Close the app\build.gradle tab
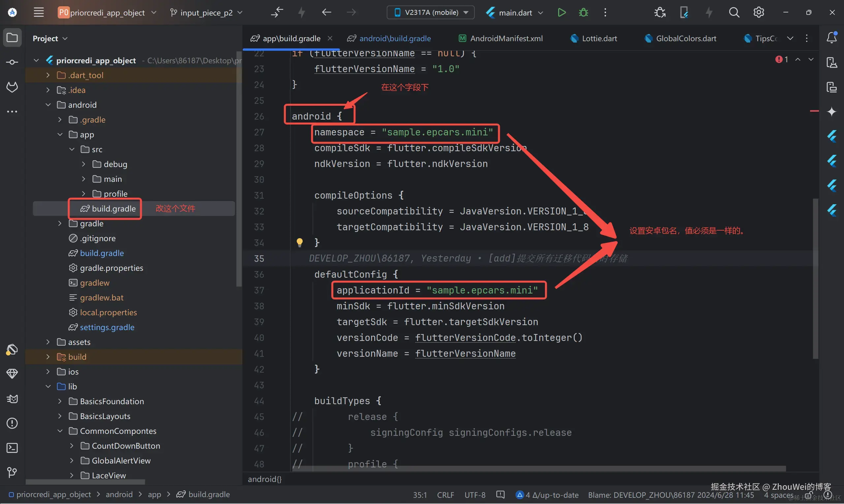The image size is (844, 504). click(330, 39)
